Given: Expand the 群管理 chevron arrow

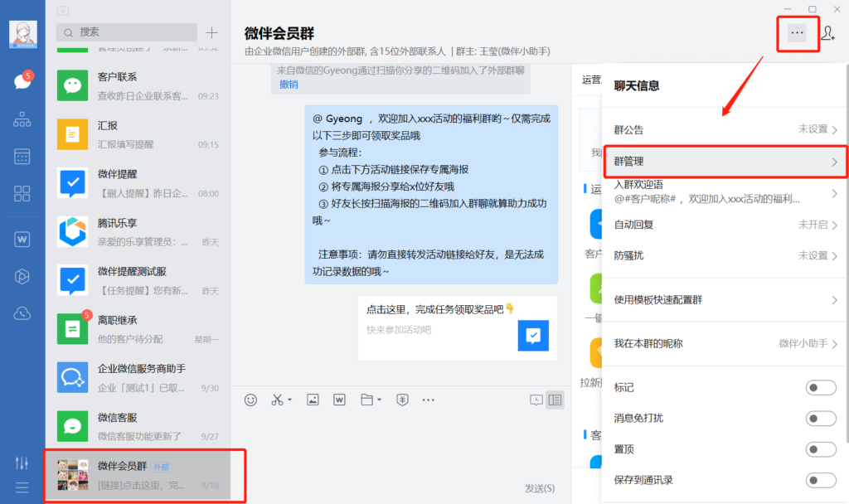Looking at the screenshot, I should (x=834, y=162).
